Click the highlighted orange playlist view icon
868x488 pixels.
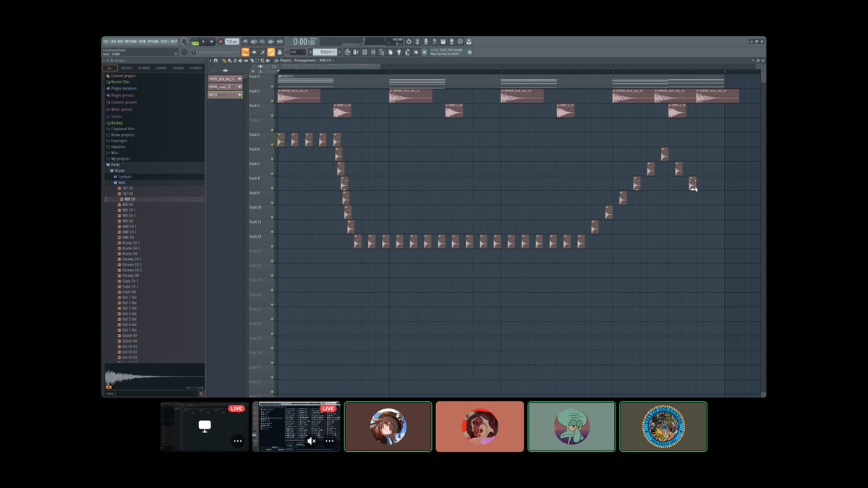[246, 51]
